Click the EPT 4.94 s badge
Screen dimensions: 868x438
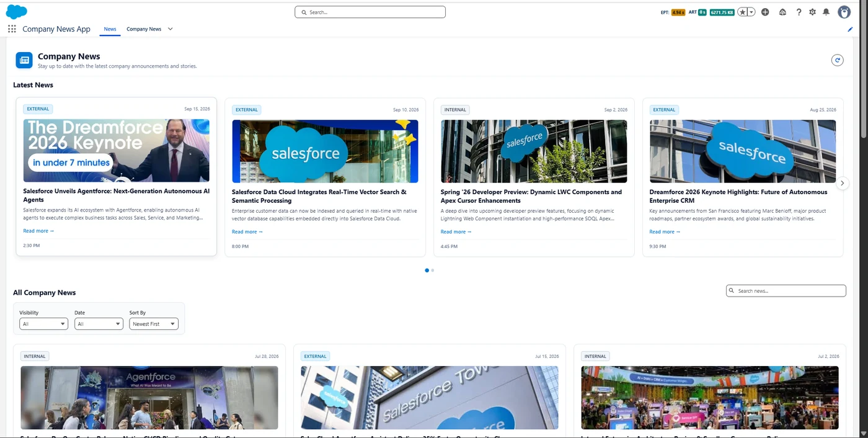pyautogui.click(x=678, y=12)
